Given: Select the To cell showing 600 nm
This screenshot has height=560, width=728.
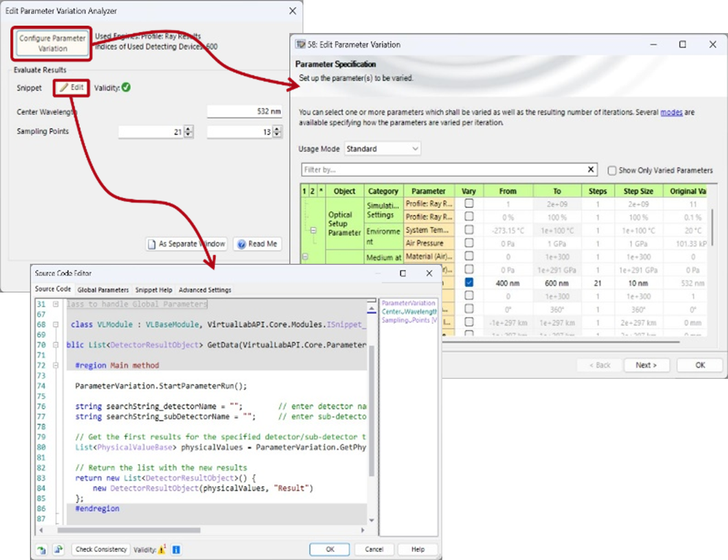Looking at the screenshot, I should [557, 283].
